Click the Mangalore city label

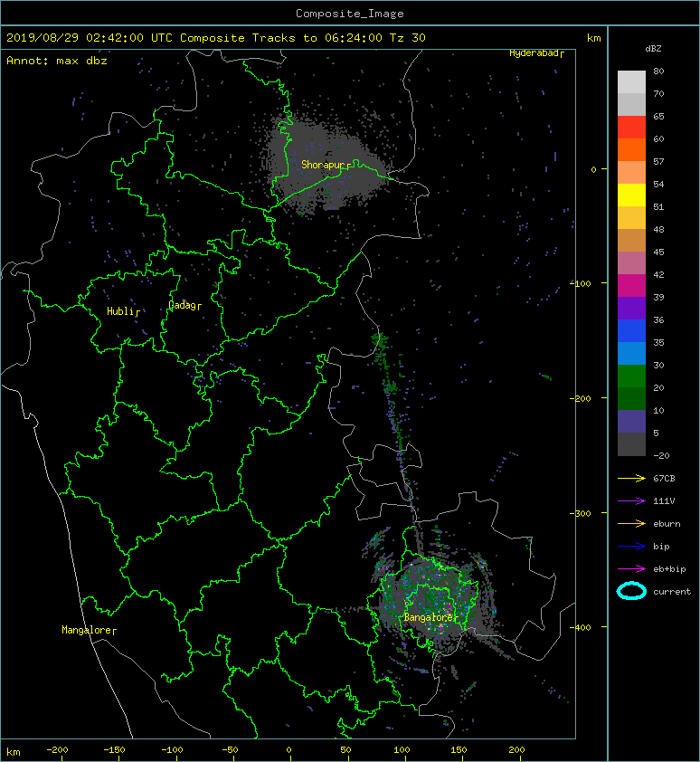pos(89,630)
